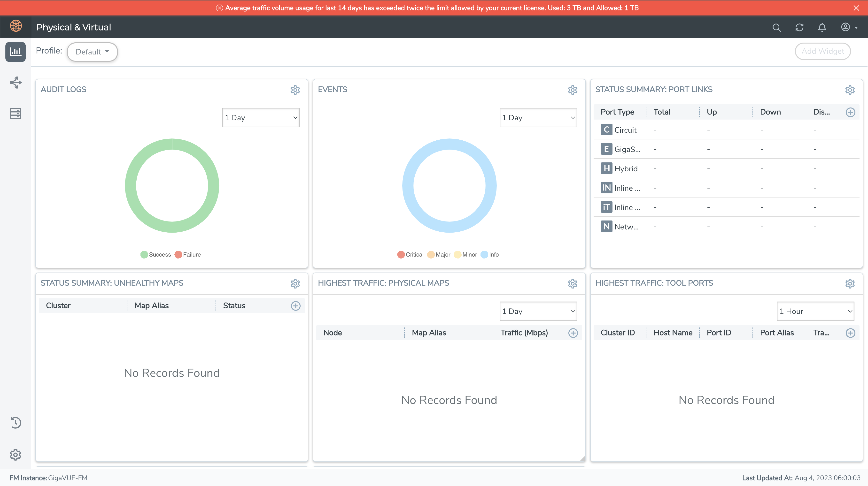Open Port Links widget settings gear
The image size is (868, 486).
coord(850,90)
